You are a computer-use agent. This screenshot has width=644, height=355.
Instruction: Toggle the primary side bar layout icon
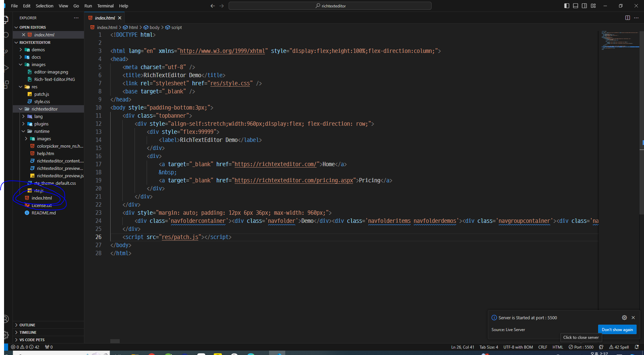[x=567, y=6]
